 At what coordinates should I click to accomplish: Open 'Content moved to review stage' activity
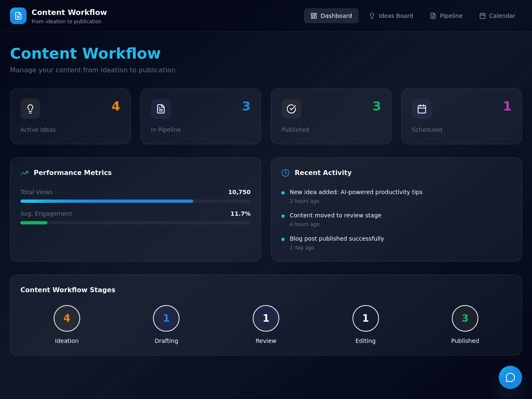(x=335, y=215)
